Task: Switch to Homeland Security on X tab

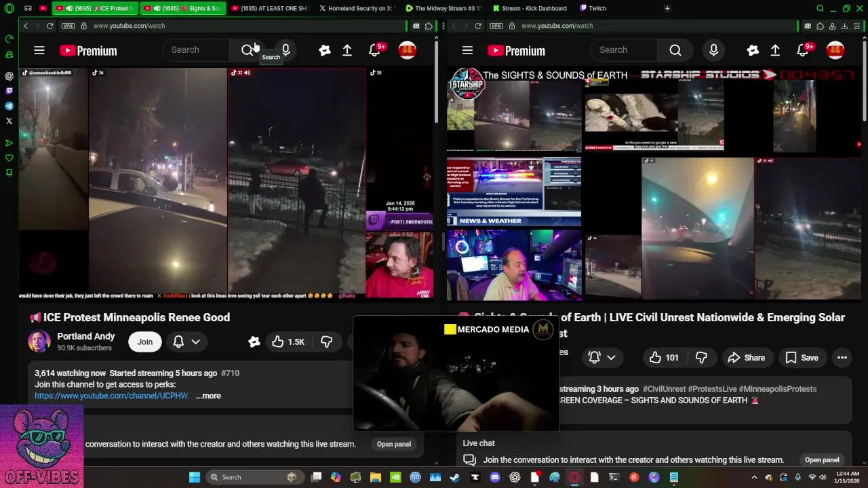Action: click(x=356, y=8)
